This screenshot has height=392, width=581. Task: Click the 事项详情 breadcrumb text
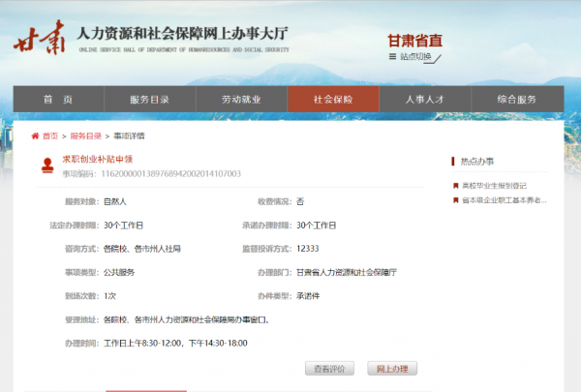[129, 136]
